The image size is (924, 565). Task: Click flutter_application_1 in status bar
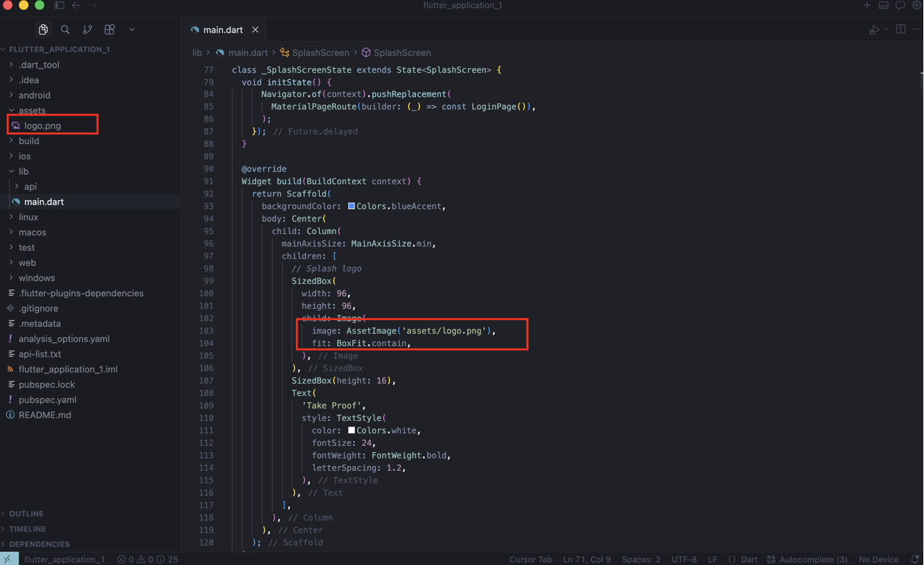[x=64, y=559]
